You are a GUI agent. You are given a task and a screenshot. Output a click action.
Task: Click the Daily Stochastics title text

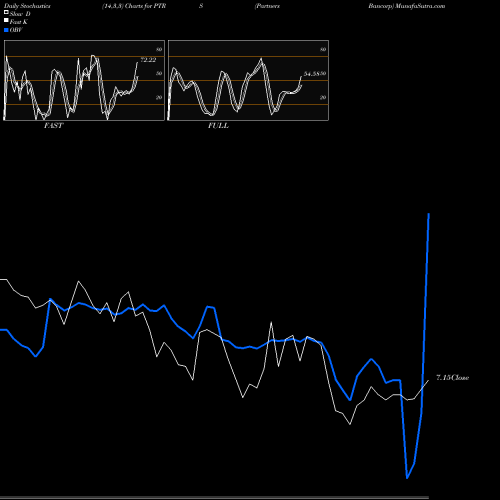click(x=27, y=6)
